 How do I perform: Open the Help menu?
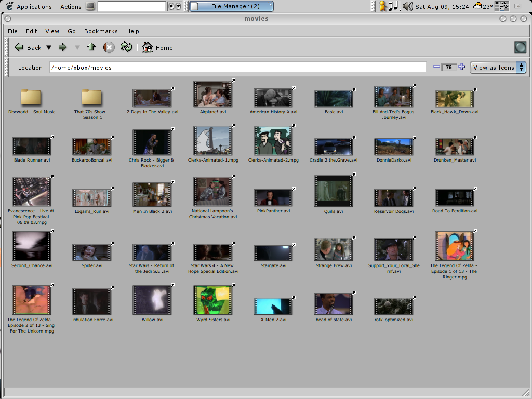(x=132, y=31)
